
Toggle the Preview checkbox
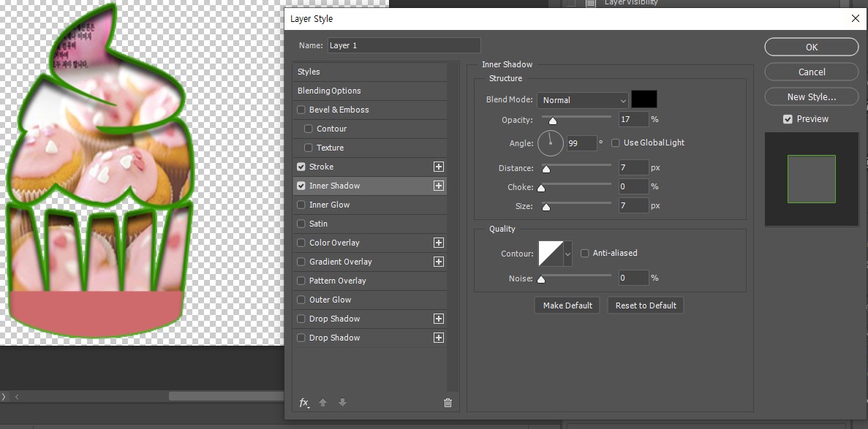tap(788, 119)
